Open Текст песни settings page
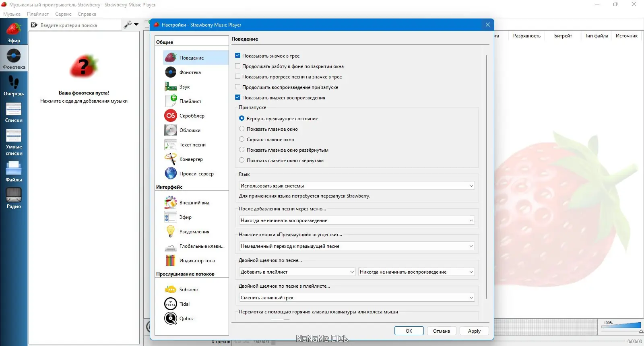Screen dimensions: 644x346 point(196,145)
